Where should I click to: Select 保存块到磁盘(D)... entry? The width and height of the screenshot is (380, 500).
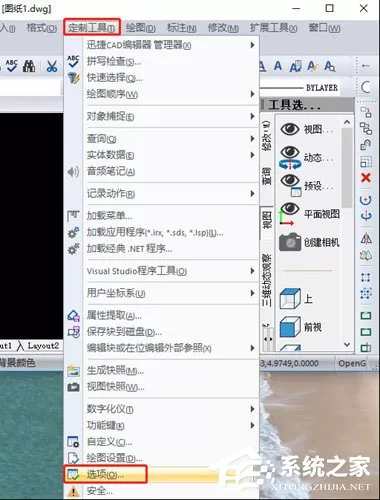tap(161, 332)
